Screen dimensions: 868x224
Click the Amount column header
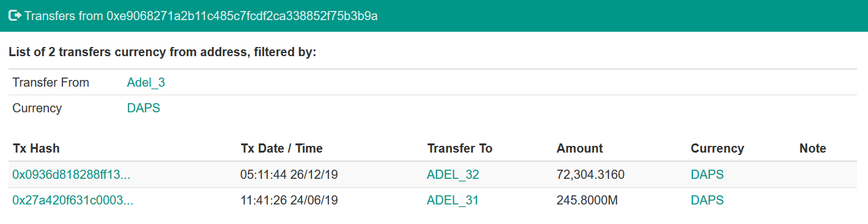pos(579,148)
